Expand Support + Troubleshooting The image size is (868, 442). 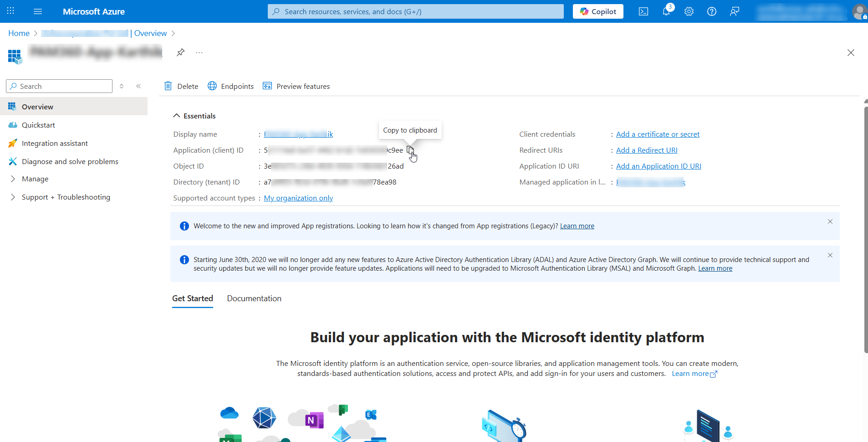pos(66,197)
